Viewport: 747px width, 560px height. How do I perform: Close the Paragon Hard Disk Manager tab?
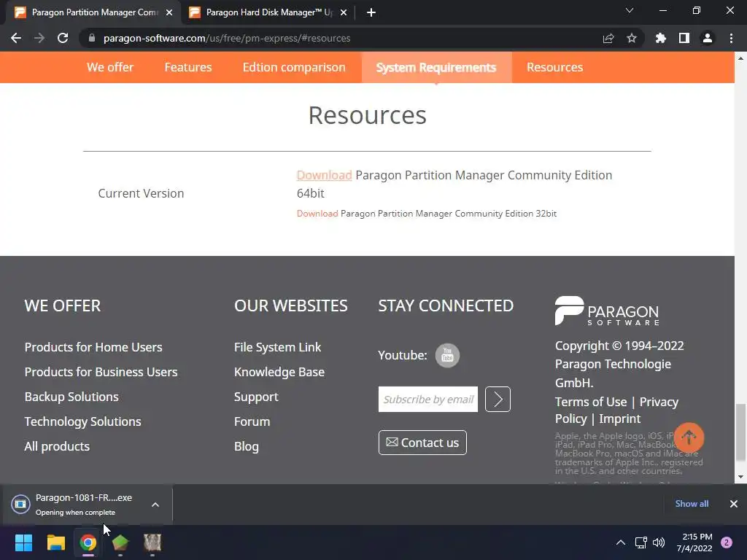[x=344, y=13]
